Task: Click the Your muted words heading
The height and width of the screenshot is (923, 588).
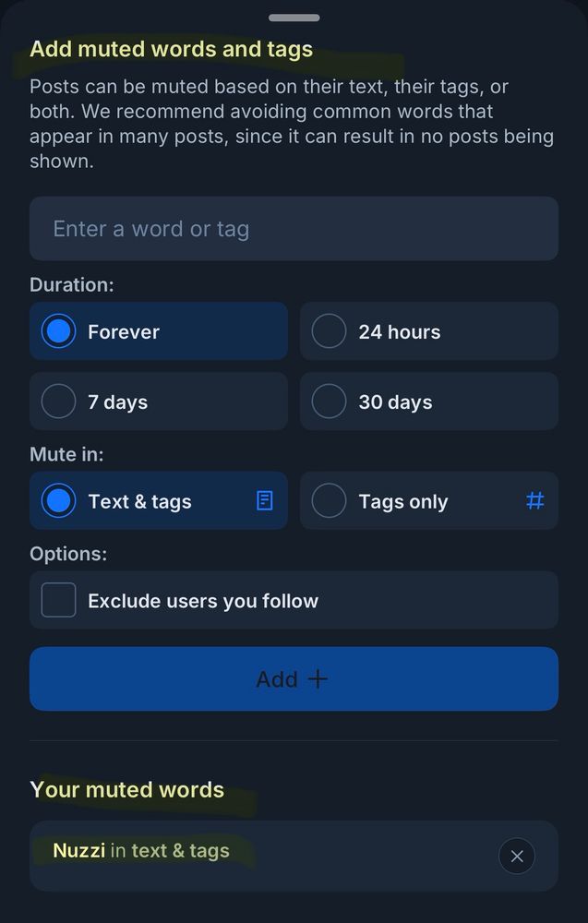Action: tap(127, 789)
